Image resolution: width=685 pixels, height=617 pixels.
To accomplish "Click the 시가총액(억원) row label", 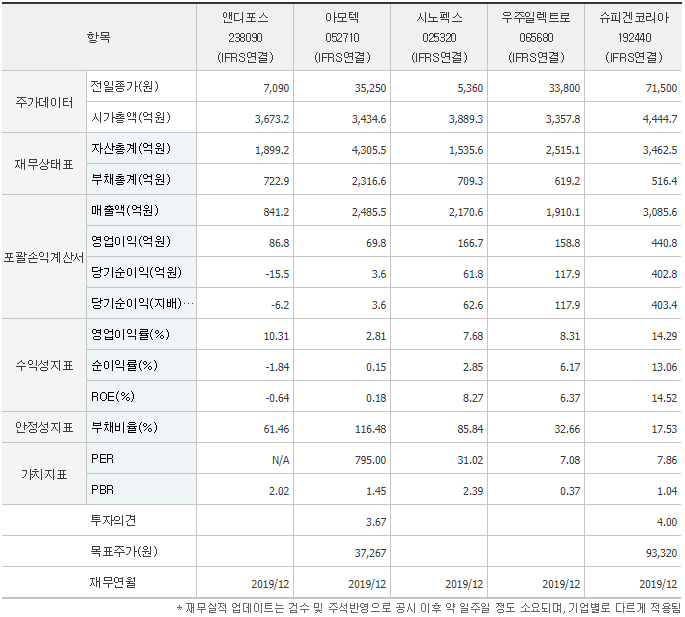I will 131,118.
